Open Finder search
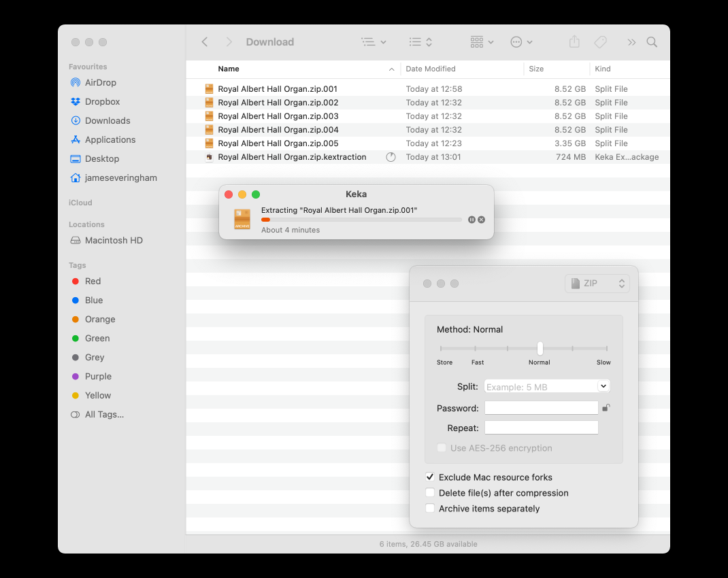The height and width of the screenshot is (578, 728). coord(652,42)
